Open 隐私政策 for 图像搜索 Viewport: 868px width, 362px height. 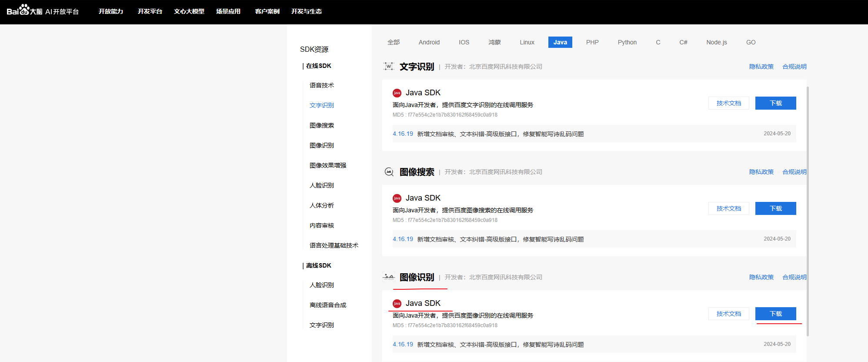pyautogui.click(x=761, y=172)
